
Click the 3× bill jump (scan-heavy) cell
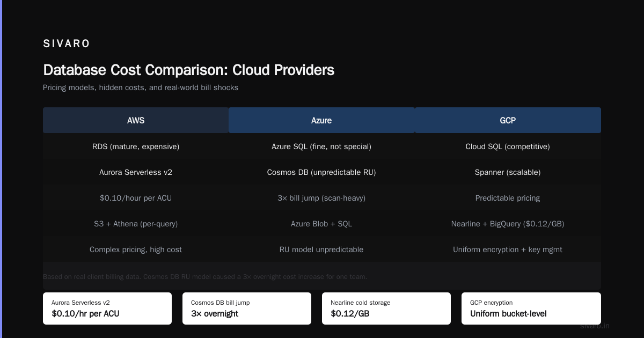321,198
